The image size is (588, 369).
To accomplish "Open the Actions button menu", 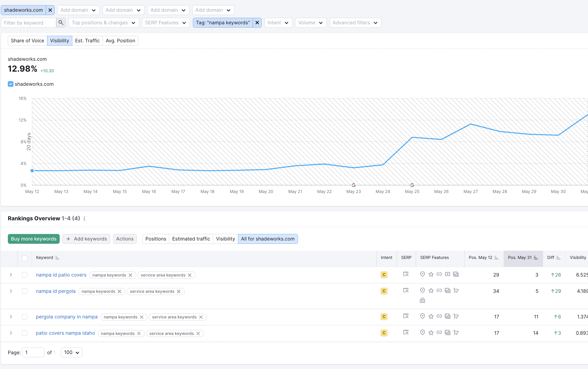I will point(125,239).
